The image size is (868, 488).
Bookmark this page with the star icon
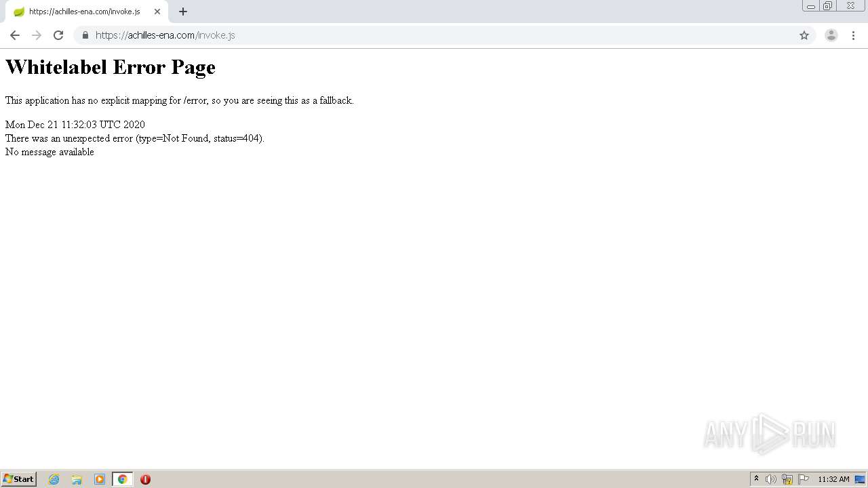point(804,35)
